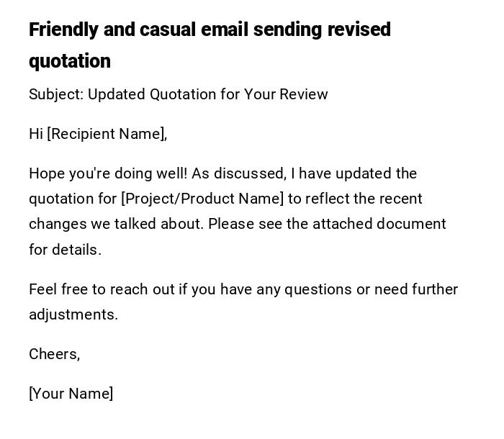The height and width of the screenshot is (439, 504).
Task: Click the word 'adjustments.'
Action: [x=73, y=314]
